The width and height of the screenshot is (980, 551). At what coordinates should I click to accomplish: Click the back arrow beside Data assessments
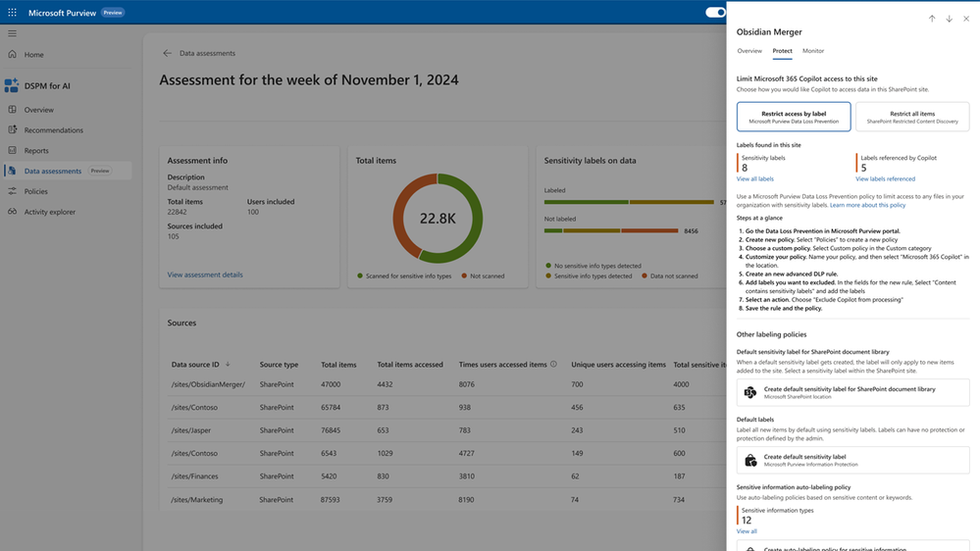pyautogui.click(x=167, y=53)
